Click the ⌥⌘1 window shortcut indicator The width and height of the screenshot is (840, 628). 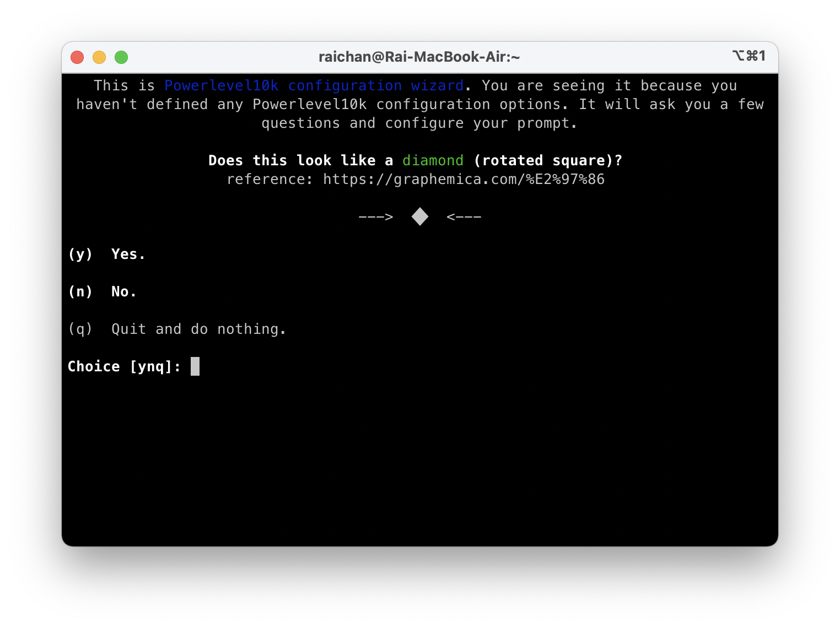tap(749, 56)
